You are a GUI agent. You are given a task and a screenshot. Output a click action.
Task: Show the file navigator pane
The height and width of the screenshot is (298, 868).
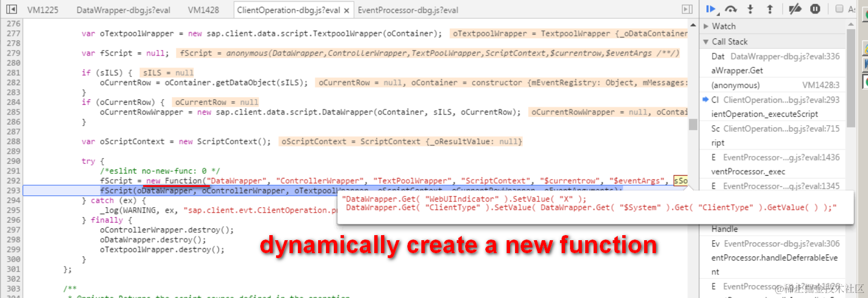pos(11,9)
